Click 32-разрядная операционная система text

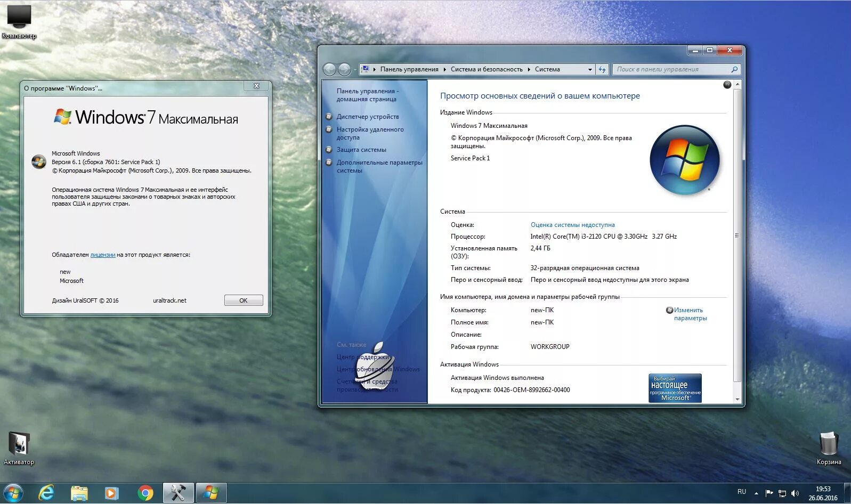(585, 268)
